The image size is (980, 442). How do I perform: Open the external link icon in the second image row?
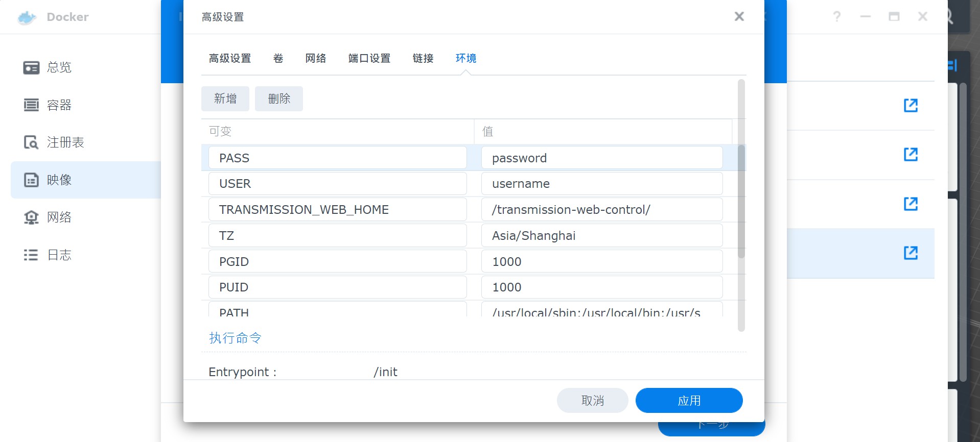[911, 155]
